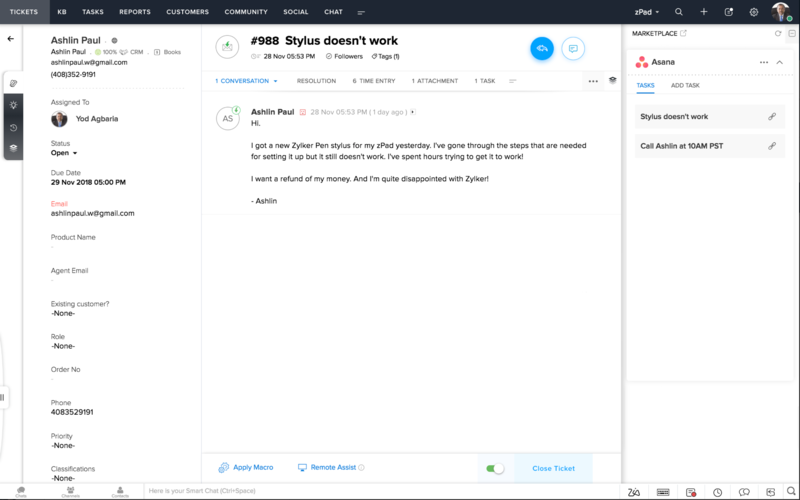Open link icon for Stylus doesn't work task
The height and width of the screenshot is (500, 800).
coord(772,116)
